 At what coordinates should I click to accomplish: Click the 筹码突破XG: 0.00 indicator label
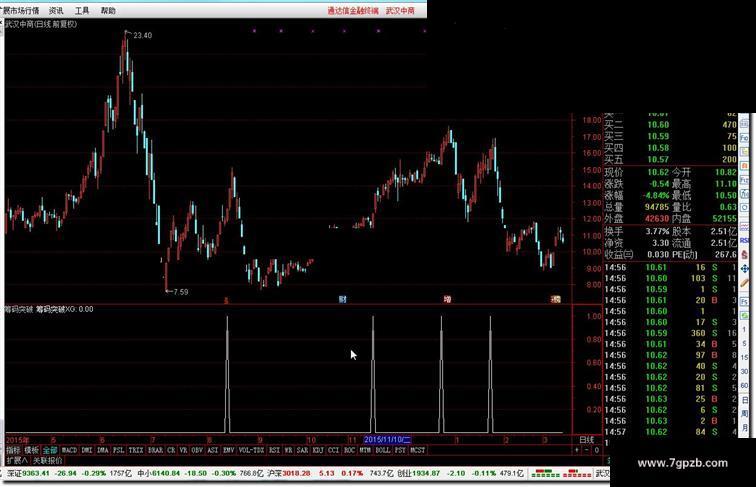[x=64, y=309]
